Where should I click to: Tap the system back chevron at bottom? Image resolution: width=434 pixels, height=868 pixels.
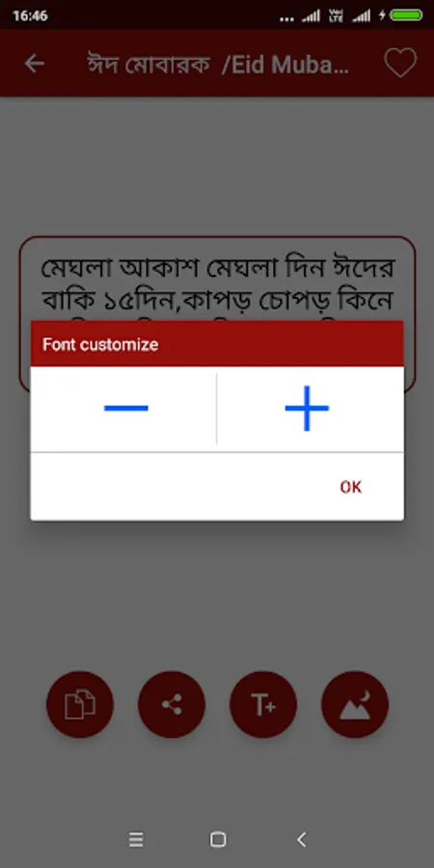pos(301,840)
